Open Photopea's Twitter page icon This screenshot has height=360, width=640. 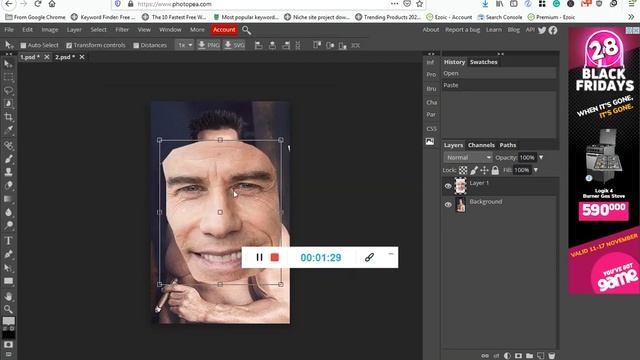point(542,30)
